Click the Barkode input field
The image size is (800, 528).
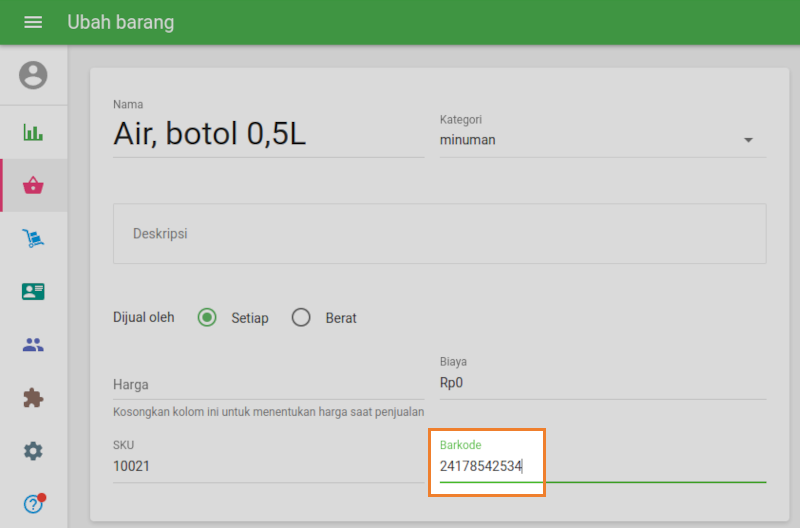tap(600, 466)
